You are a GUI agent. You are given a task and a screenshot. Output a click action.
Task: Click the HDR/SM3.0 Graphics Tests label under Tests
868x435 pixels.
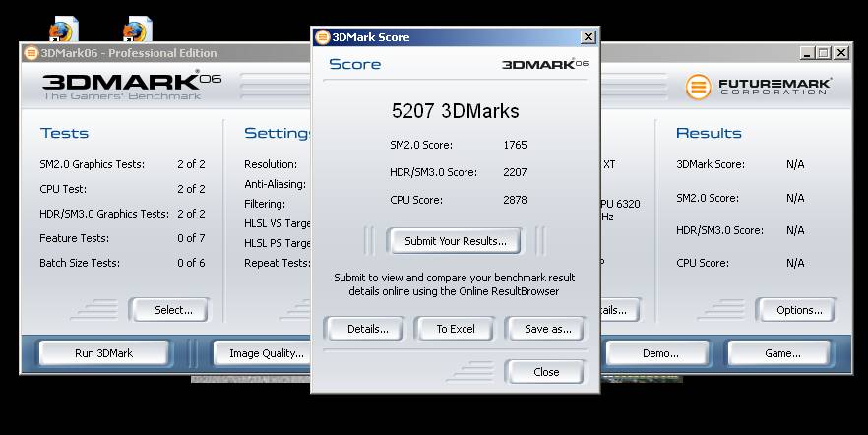(x=104, y=214)
